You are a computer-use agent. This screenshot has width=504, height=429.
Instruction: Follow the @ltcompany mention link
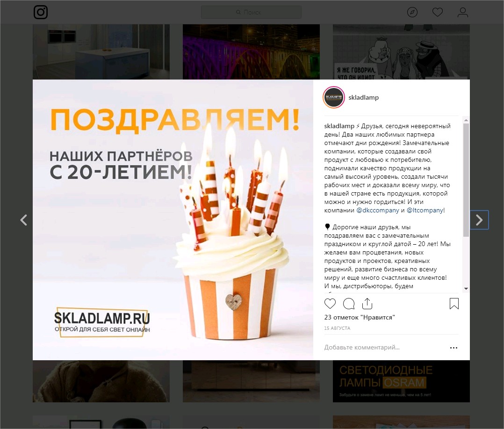(x=425, y=211)
